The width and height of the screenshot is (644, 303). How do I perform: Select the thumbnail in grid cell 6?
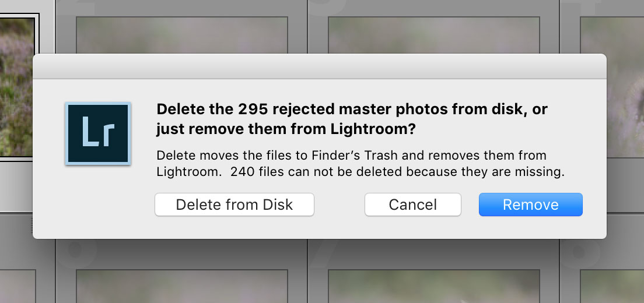[181, 286]
